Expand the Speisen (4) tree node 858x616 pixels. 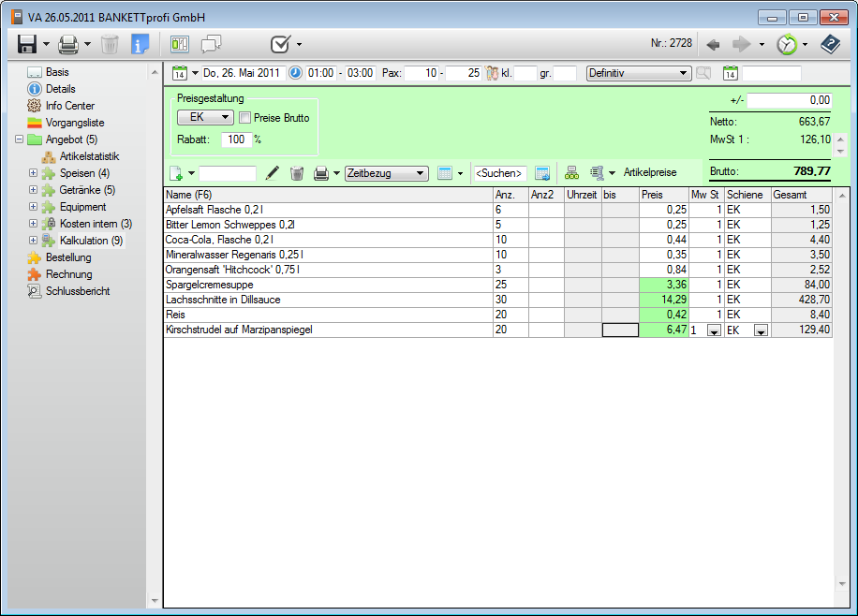tap(34, 173)
